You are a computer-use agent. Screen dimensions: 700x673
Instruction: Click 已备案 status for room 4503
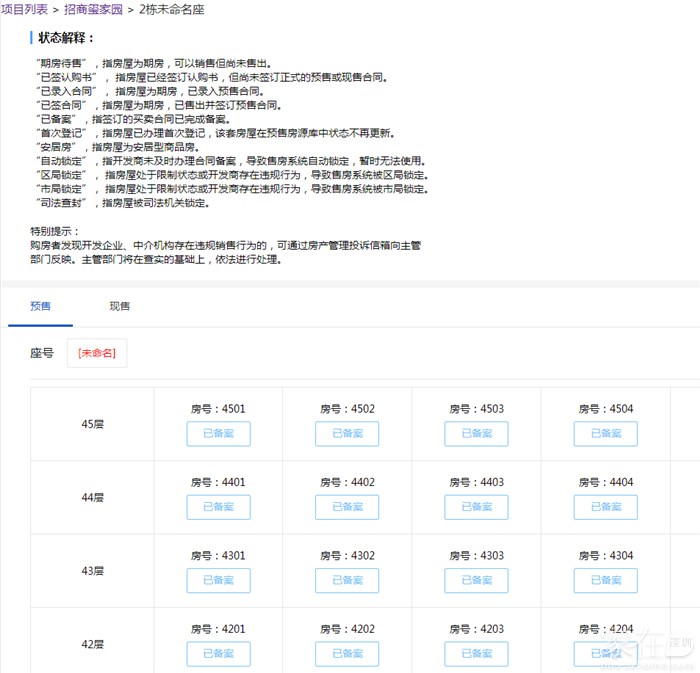coord(476,434)
